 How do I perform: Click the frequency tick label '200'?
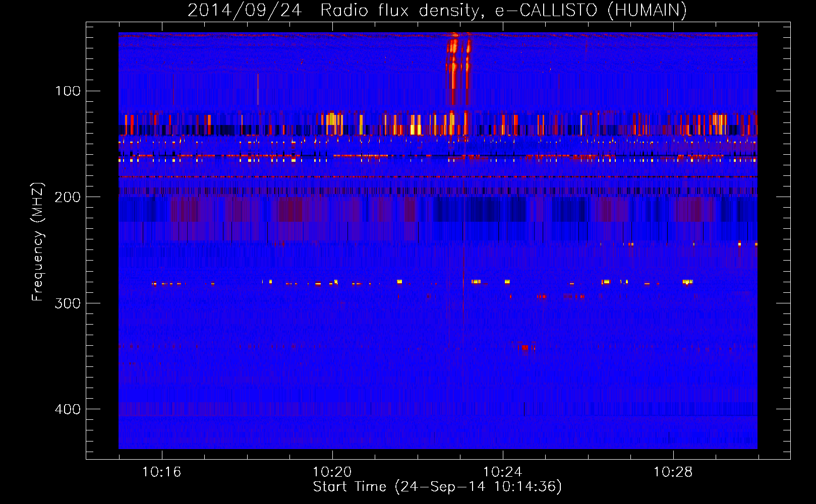point(68,197)
